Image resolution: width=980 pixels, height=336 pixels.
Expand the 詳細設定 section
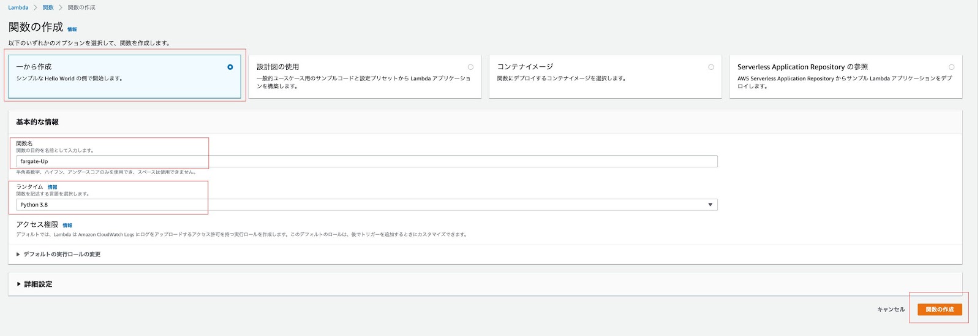(38, 284)
